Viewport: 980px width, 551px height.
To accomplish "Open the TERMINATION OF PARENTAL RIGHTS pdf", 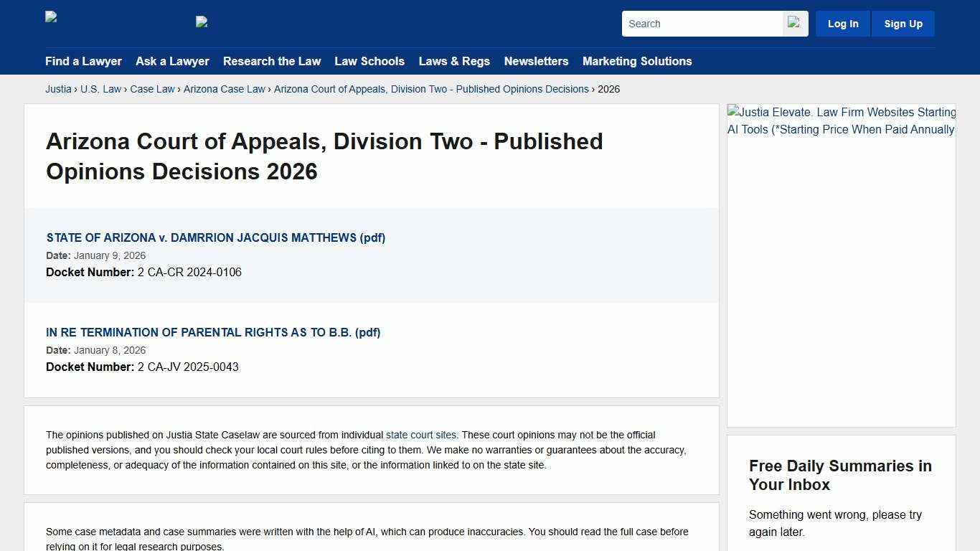I will point(213,332).
